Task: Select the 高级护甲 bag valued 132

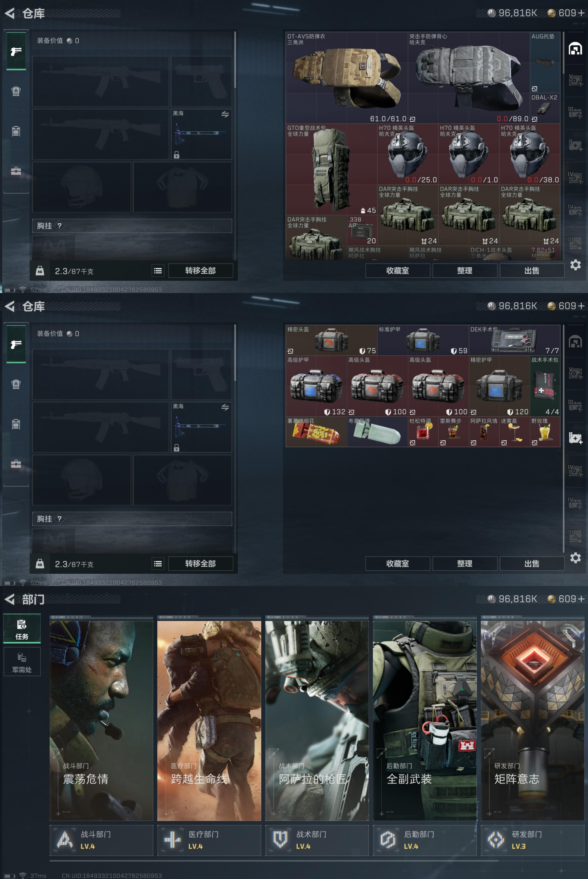Action: (316, 386)
